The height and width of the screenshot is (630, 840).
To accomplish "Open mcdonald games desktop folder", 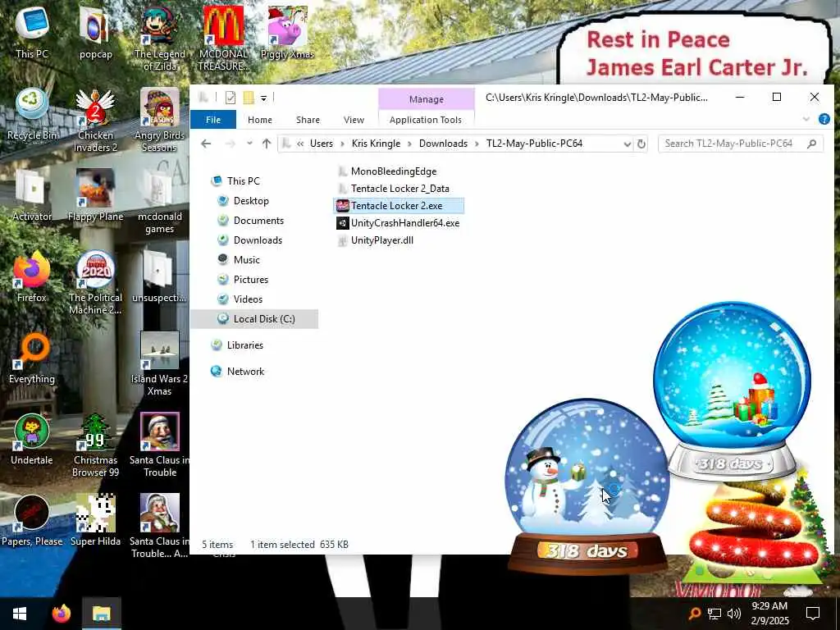I will (160, 202).
